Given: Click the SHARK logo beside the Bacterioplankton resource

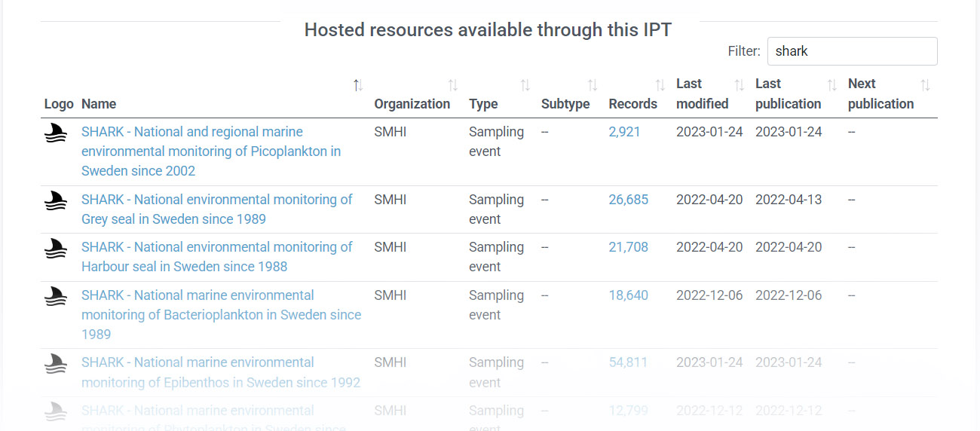Looking at the screenshot, I should tap(56, 297).
